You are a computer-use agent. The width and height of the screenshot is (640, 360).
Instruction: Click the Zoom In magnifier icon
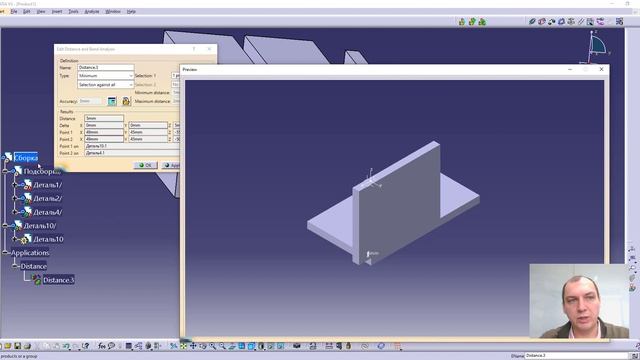click(213, 346)
